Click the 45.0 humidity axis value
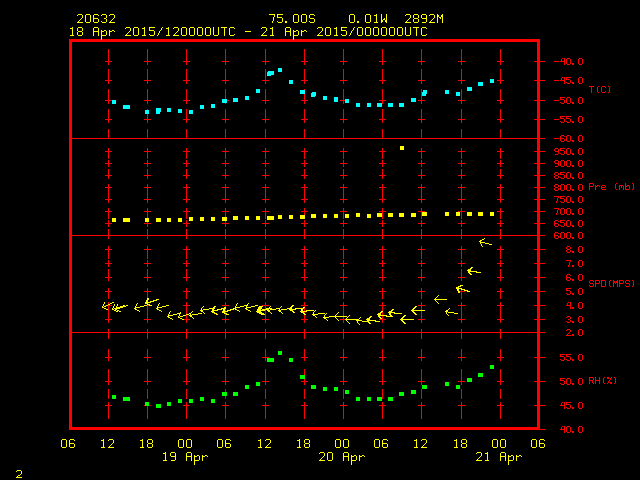This screenshot has height=480, width=640. (x=571, y=406)
